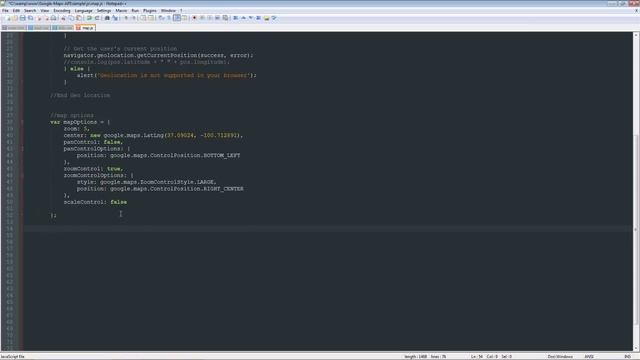Open the Language menu
The image size is (640, 360).
pyautogui.click(x=83, y=11)
